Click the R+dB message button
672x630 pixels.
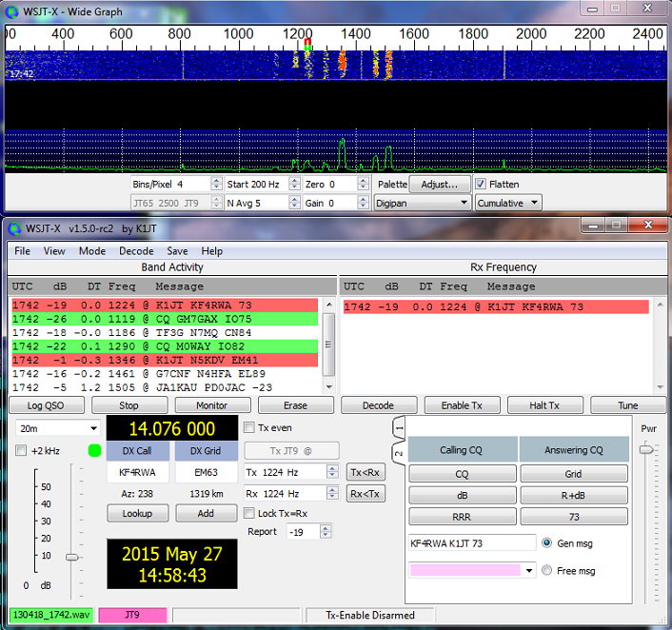tap(574, 496)
